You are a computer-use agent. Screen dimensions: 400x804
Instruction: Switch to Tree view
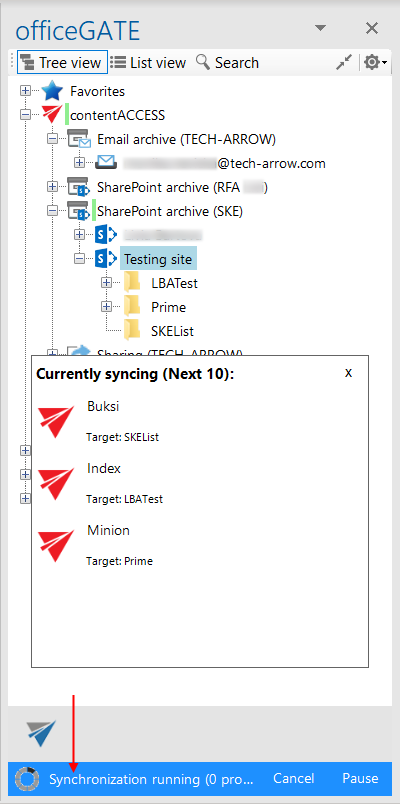[x=63, y=63]
